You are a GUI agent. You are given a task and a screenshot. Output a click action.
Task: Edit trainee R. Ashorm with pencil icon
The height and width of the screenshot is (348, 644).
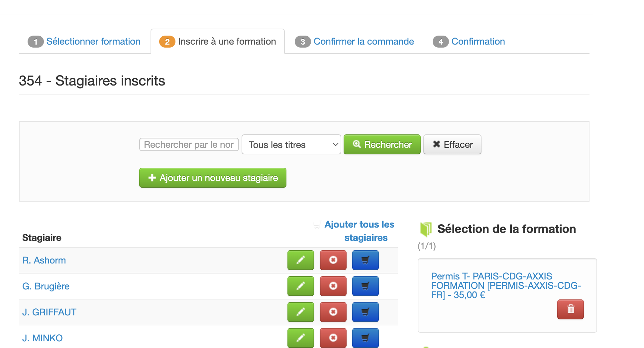click(x=300, y=260)
